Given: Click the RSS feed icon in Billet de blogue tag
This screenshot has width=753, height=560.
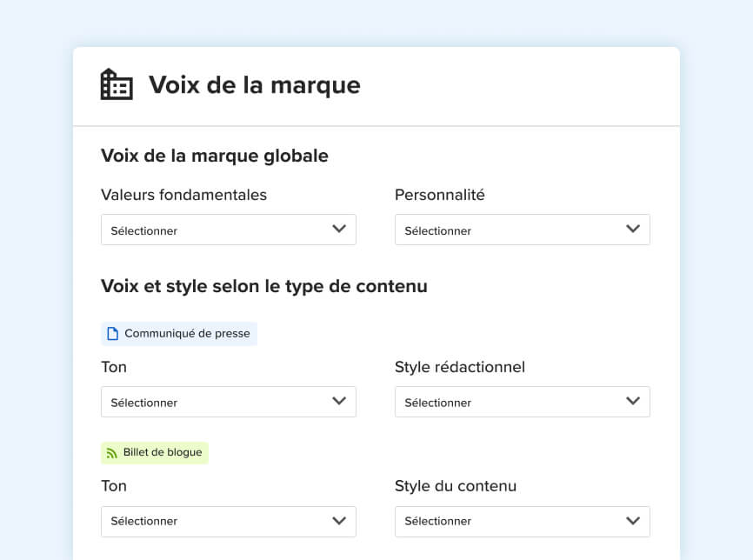Looking at the screenshot, I should tap(112, 453).
